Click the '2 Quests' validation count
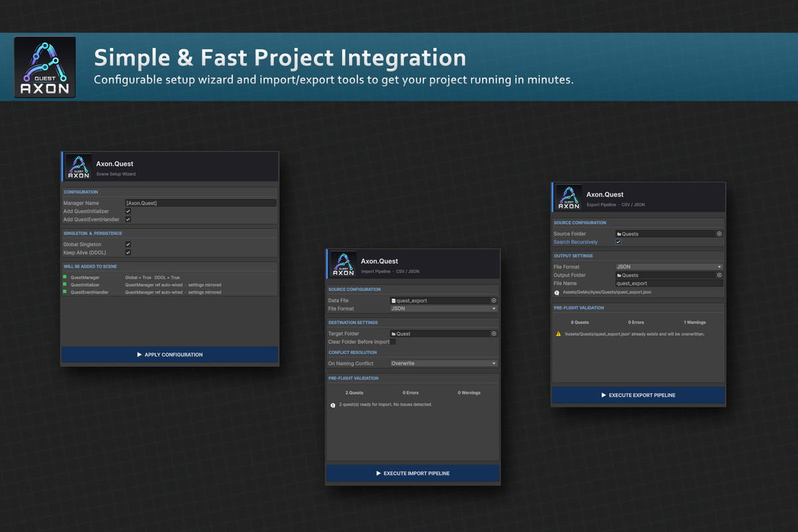Image resolution: width=798 pixels, height=532 pixels. tap(354, 393)
